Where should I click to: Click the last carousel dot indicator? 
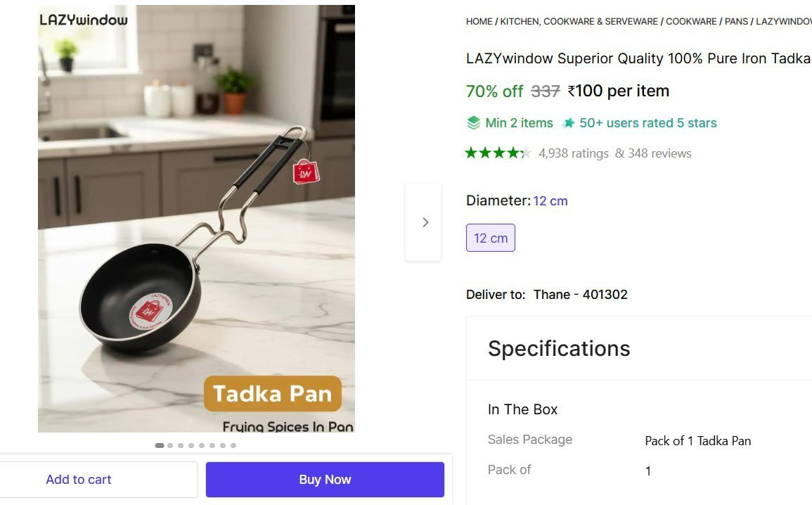(233, 445)
